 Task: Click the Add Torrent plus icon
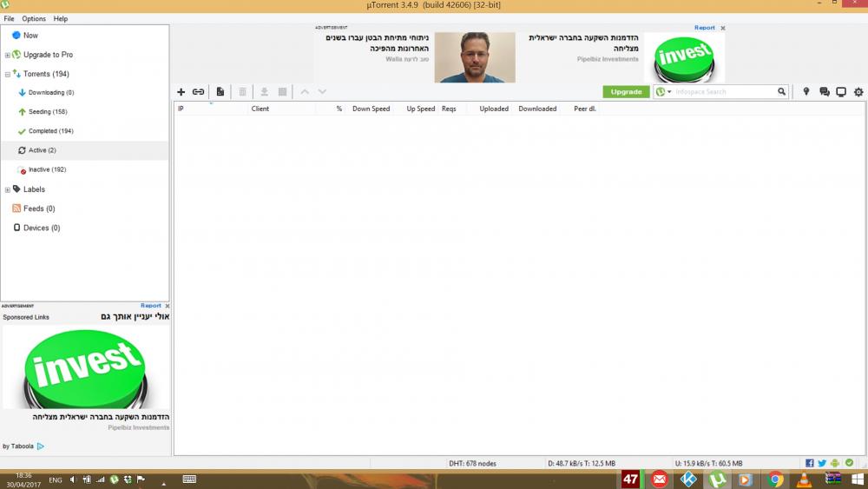point(181,92)
